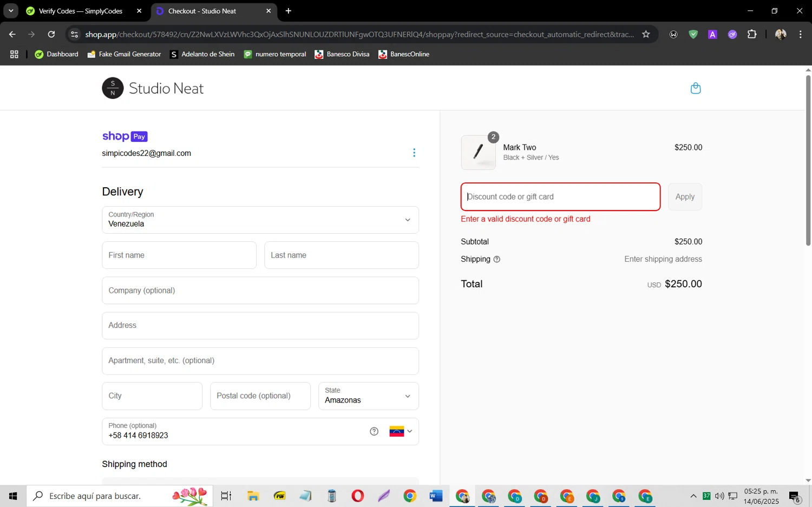Viewport: 812px width, 507px height.
Task: Open the BanescOnline bookmark
Action: [x=404, y=54]
